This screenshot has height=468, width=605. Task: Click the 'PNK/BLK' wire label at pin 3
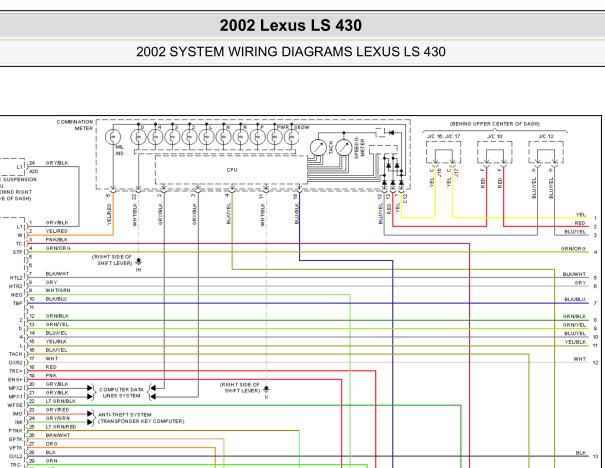[57, 240]
